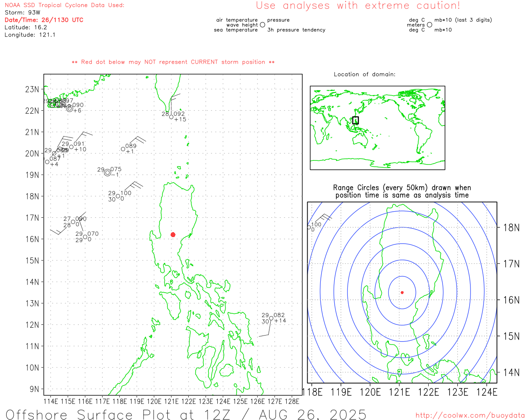
Task: Click the red storm position dot on Luzon
Action: point(173,235)
